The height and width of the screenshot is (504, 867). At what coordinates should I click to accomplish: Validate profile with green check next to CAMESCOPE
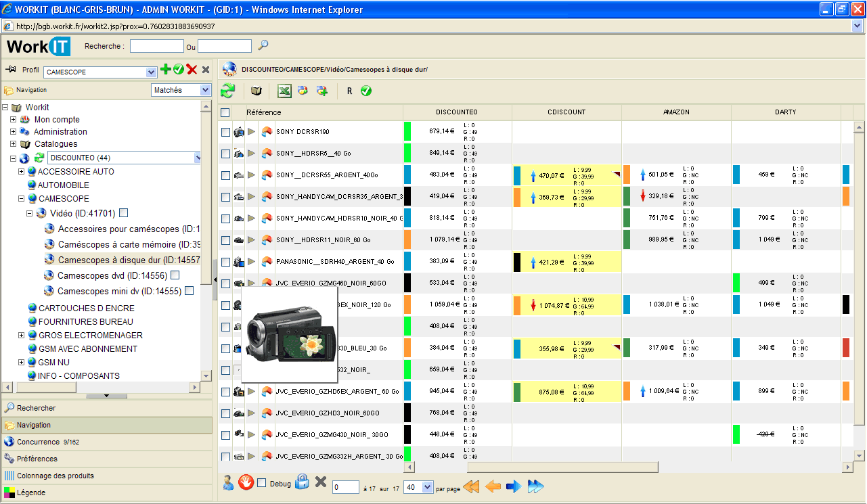tap(179, 69)
